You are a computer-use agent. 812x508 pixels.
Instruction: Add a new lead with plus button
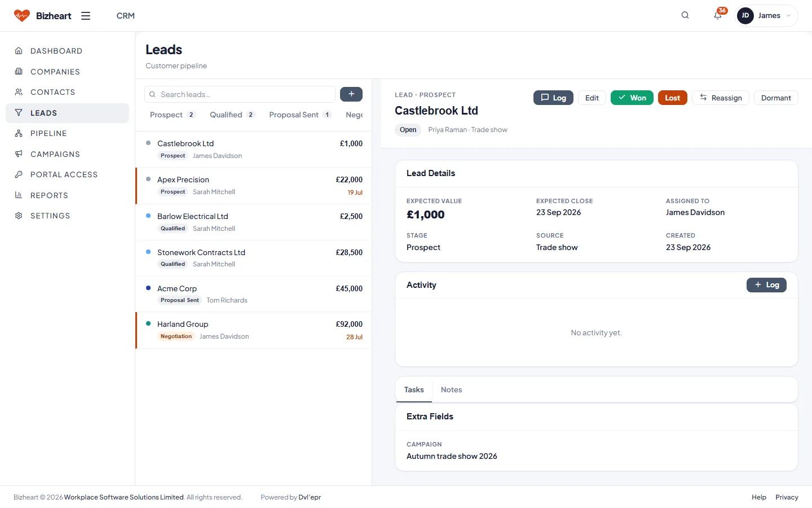click(351, 94)
